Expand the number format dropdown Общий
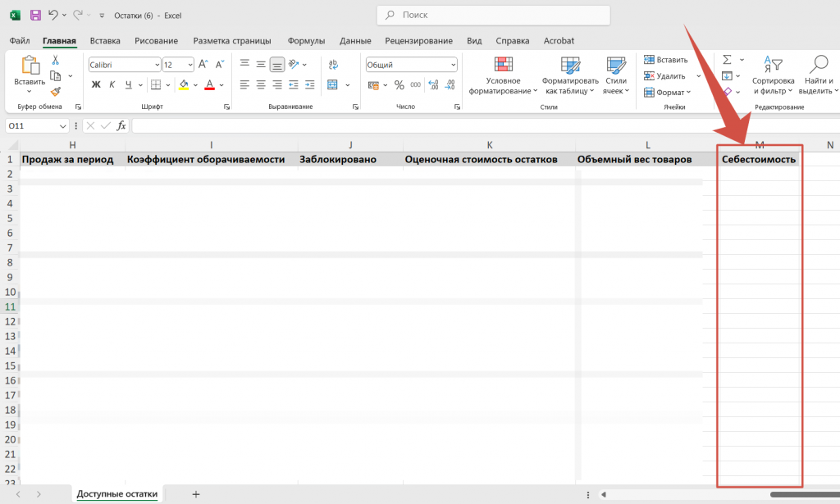 coord(452,65)
